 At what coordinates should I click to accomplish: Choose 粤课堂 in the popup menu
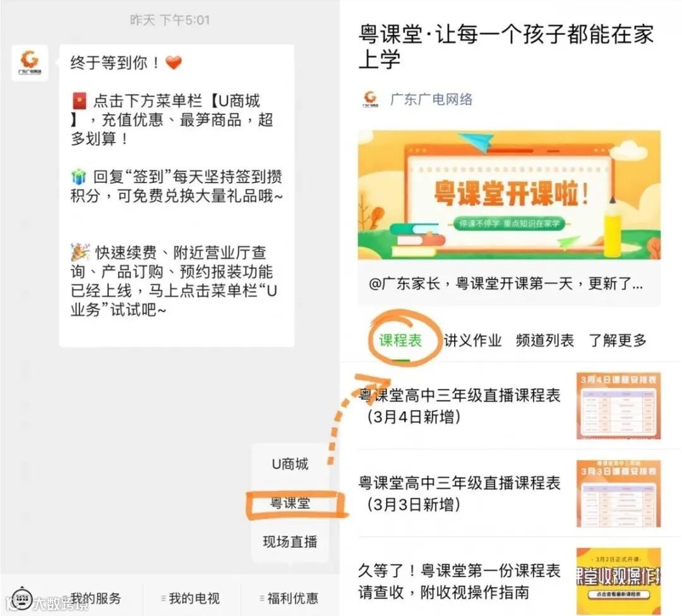point(290,503)
